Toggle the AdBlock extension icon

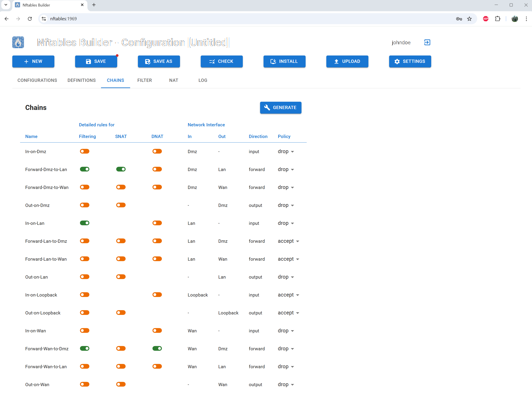pyautogui.click(x=486, y=19)
